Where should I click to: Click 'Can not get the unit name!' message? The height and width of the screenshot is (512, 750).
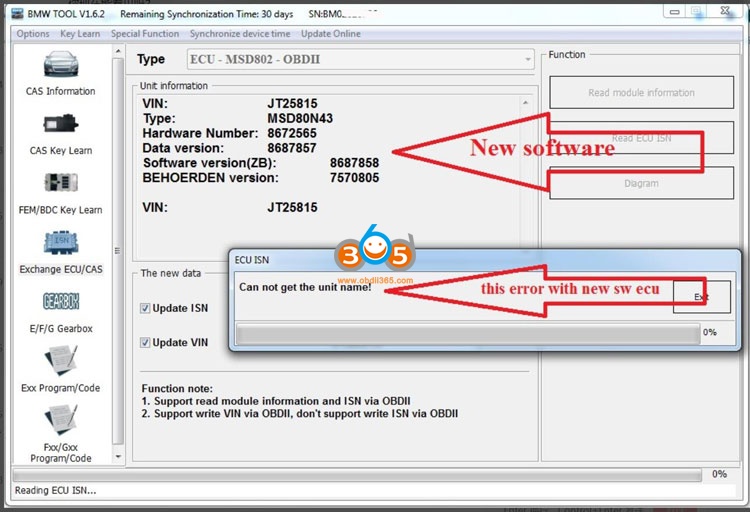click(305, 287)
